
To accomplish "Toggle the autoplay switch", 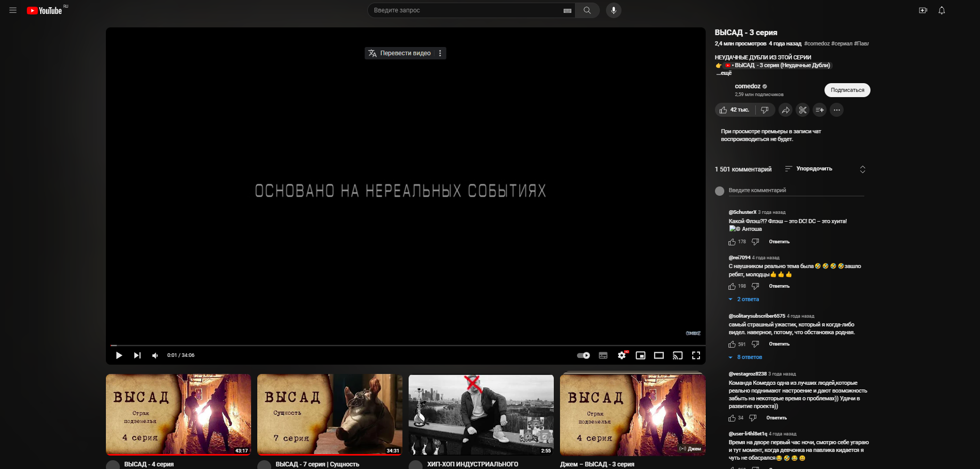I will tap(583, 355).
